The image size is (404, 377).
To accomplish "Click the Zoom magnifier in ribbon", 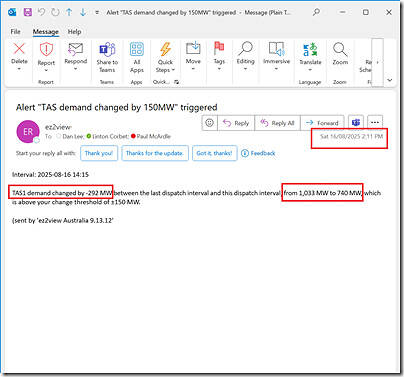I will pyautogui.click(x=340, y=49).
